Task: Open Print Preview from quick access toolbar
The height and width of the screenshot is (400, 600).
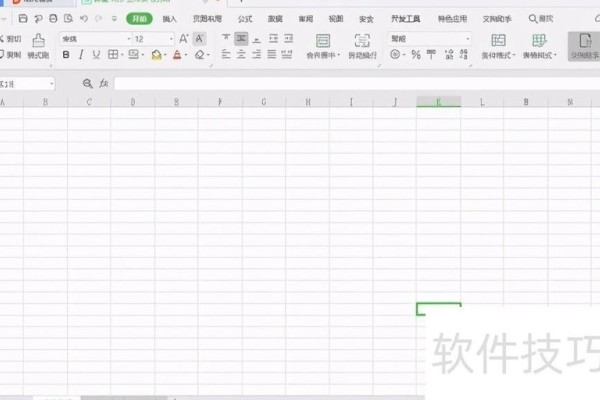Action: [68, 18]
